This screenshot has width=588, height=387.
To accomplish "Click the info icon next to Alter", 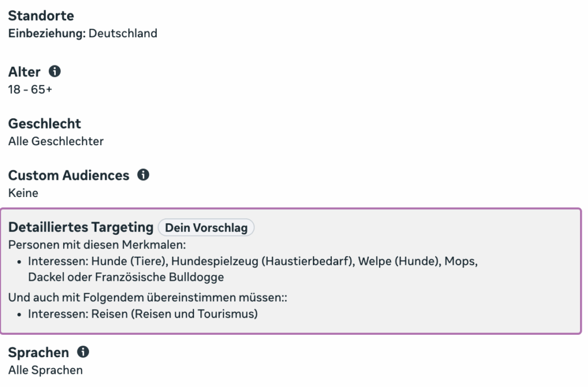I will click(x=55, y=71).
